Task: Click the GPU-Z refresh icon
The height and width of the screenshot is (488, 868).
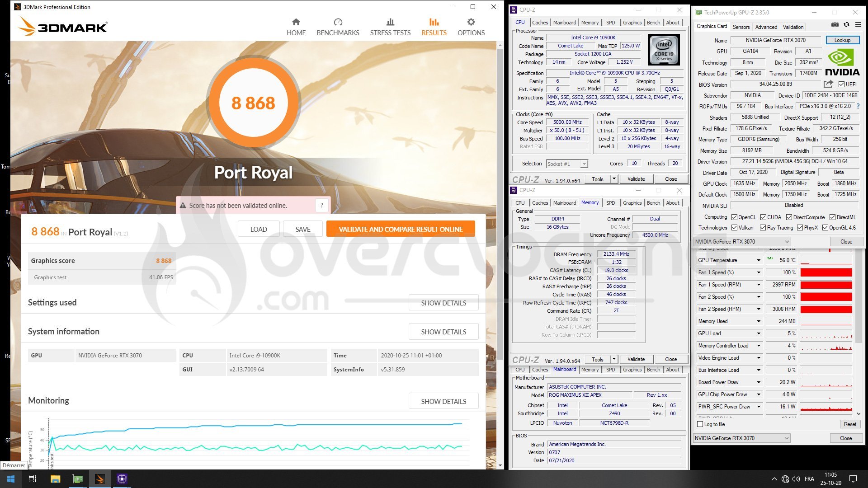Action: 846,25
